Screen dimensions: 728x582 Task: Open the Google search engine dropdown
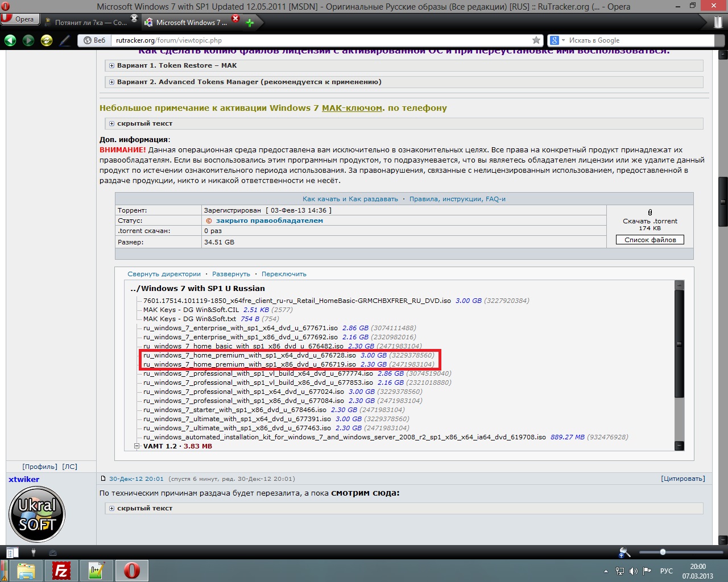[557, 40]
